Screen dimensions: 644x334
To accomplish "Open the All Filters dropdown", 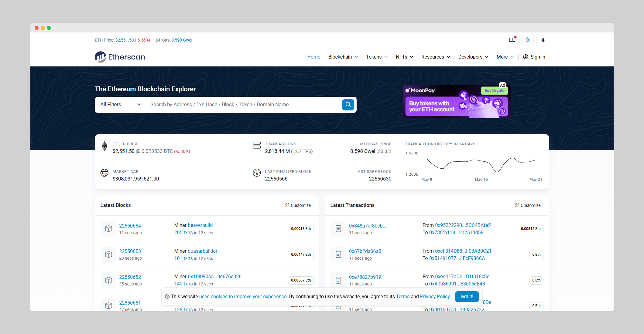I will 120,105.
